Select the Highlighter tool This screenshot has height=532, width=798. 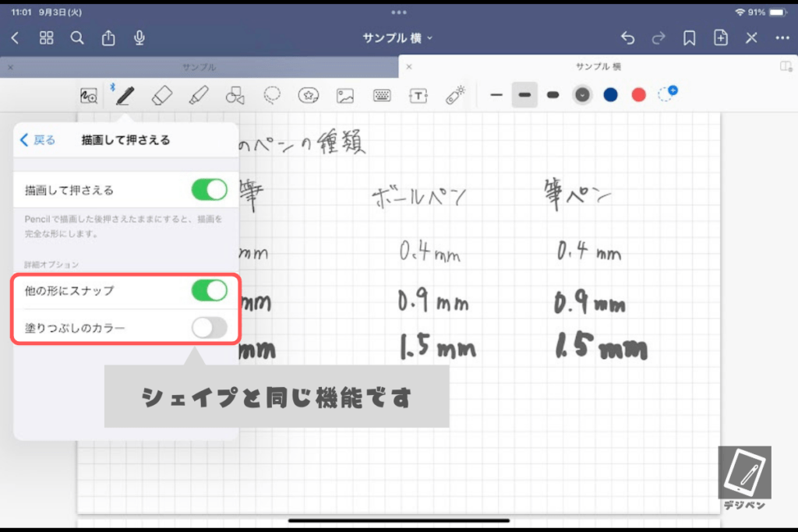pyautogui.click(x=199, y=96)
